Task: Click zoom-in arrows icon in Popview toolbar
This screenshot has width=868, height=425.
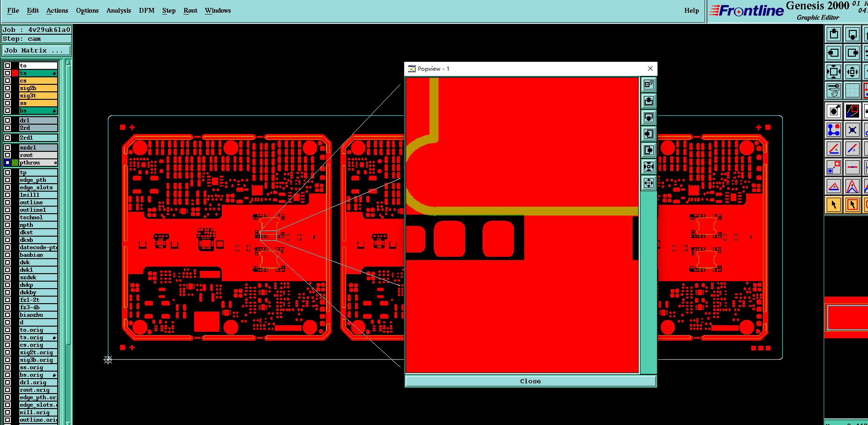Action: tap(649, 166)
